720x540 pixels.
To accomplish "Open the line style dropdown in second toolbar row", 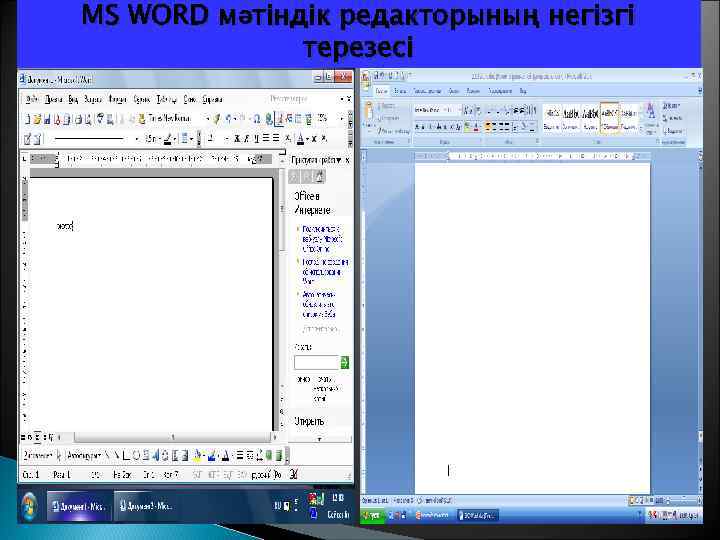I will (136, 138).
